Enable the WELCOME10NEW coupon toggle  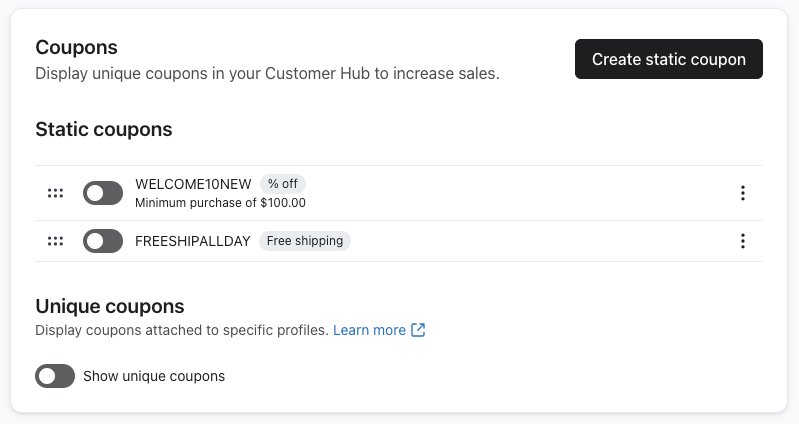(103, 193)
